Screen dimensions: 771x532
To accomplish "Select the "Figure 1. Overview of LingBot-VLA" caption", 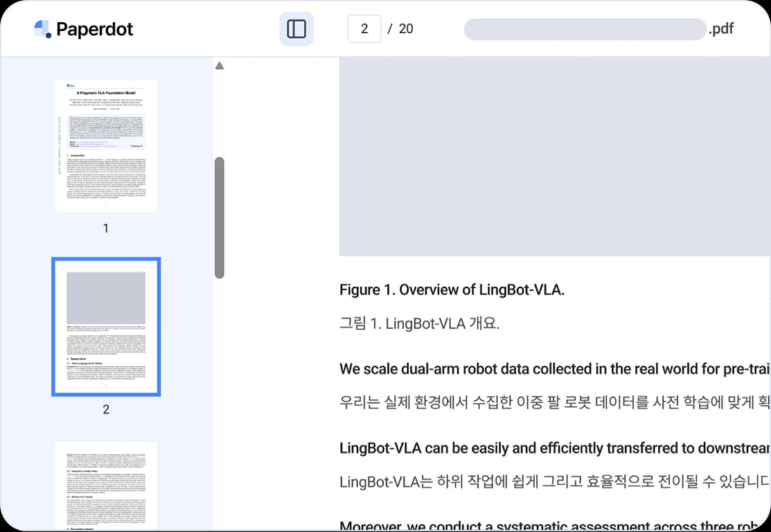I will [x=452, y=290].
